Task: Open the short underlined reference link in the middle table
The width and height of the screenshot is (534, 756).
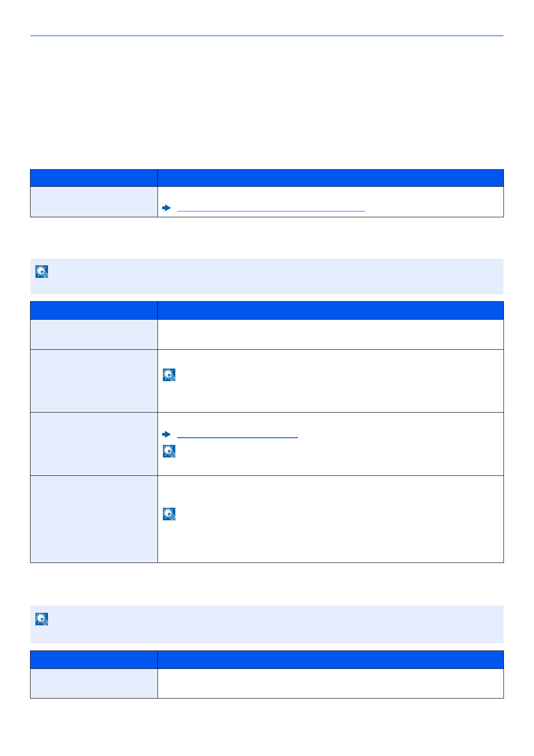Action: (x=238, y=435)
